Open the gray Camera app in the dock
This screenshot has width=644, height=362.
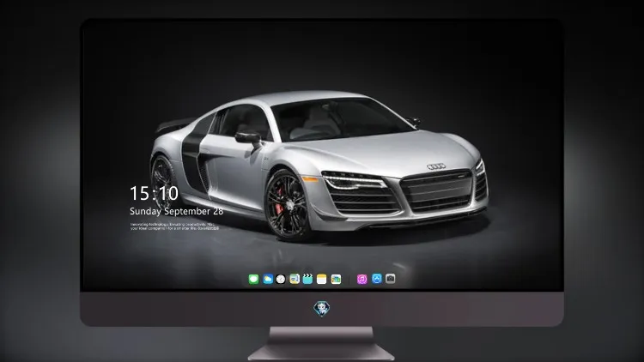coord(391,279)
